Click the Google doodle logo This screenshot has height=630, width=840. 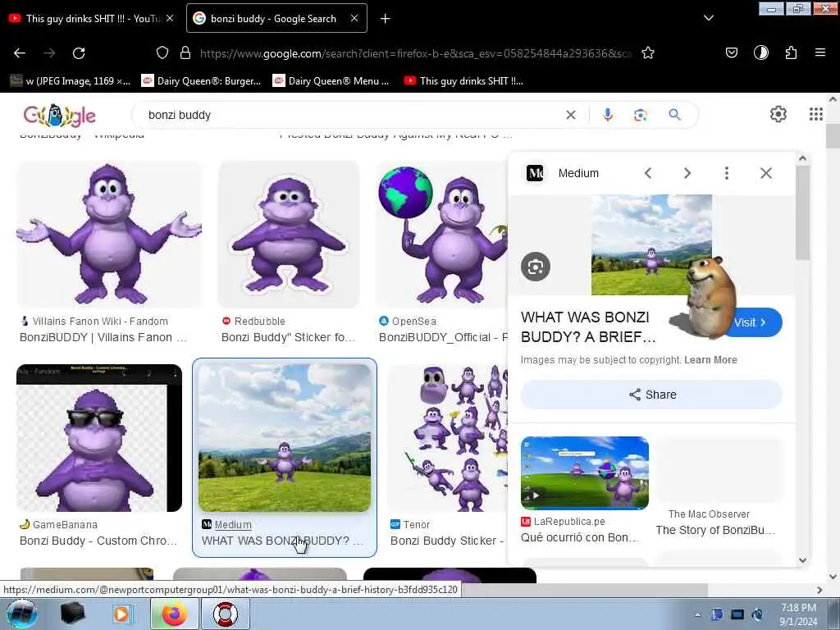(x=59, y=115)
